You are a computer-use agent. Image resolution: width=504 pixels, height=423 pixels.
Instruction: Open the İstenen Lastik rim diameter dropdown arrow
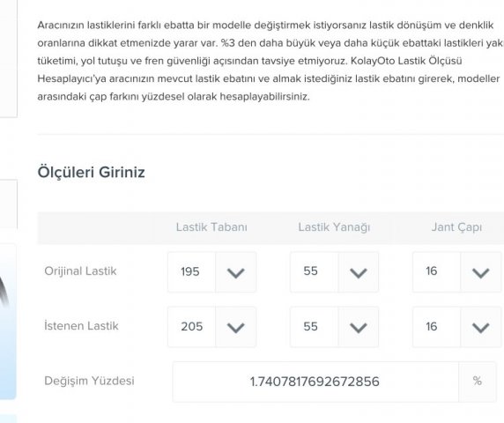click(x=480, y=327)
